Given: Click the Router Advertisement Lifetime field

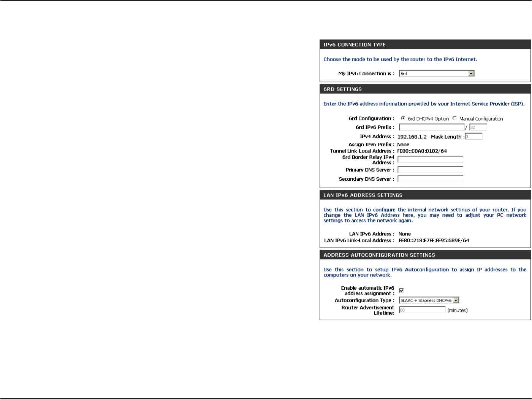Looking at the screenshot, I should pos(422,310).
